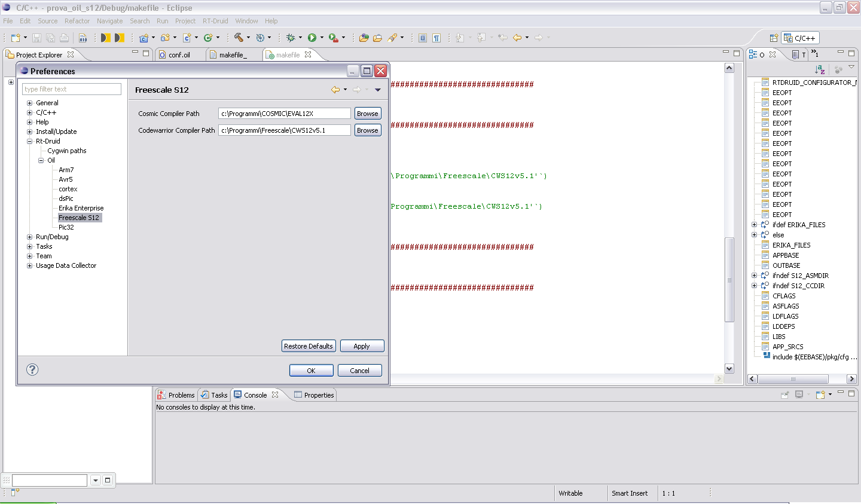Click the Apply button
This screenshot has height=504, width=861.
point(362,346)
